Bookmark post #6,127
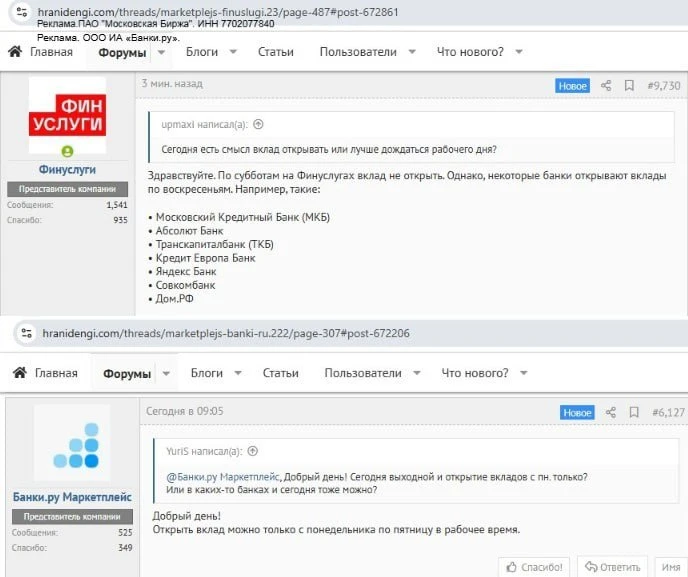688x577 pixels. 634,412
